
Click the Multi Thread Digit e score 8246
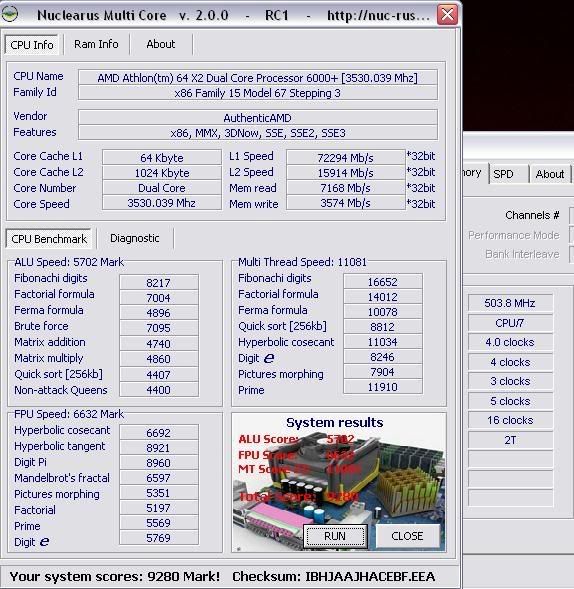pyautogui.click(x=383, y=356)
